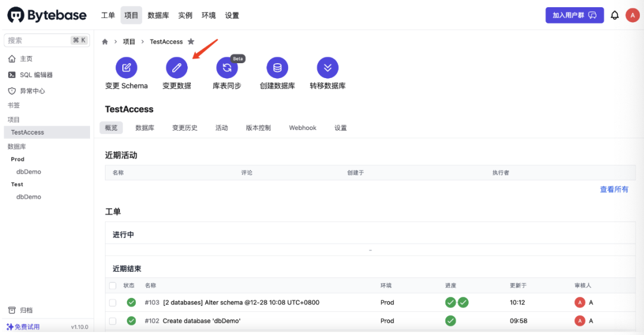644x335 pixels.
Task: Click the v1.10.0 version label
Action: pyautogui.click(x=80, y=327)
